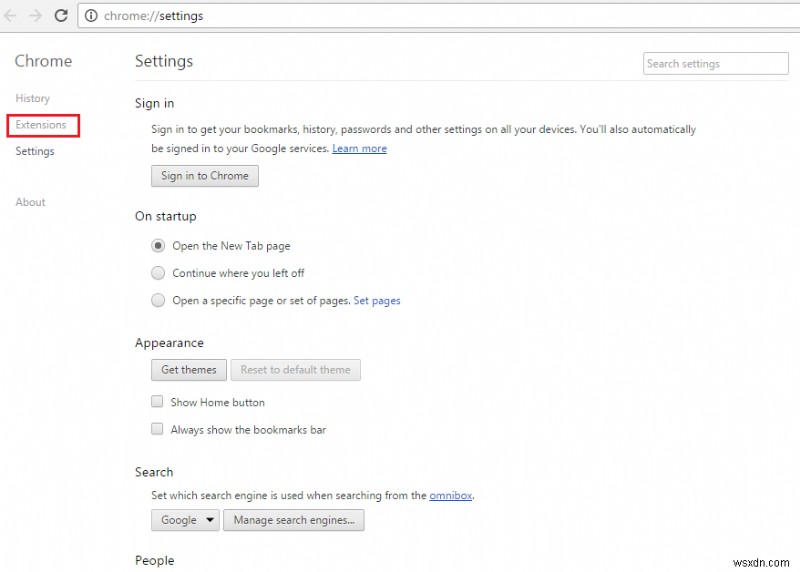Check Always show the bookmarks bar
This screenshot has width=800, height=572.
tap(157, 430)
